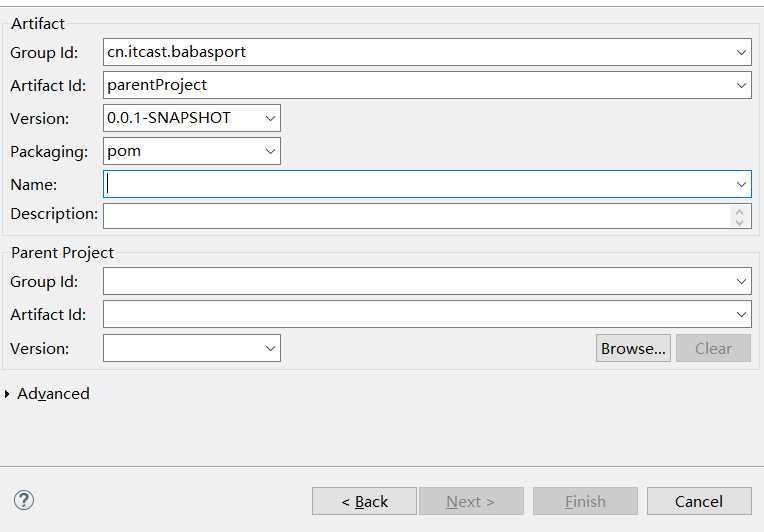The height and width of the screenshot is (532, 764).
Task: Click the Clear button
Action: [713, 348]
